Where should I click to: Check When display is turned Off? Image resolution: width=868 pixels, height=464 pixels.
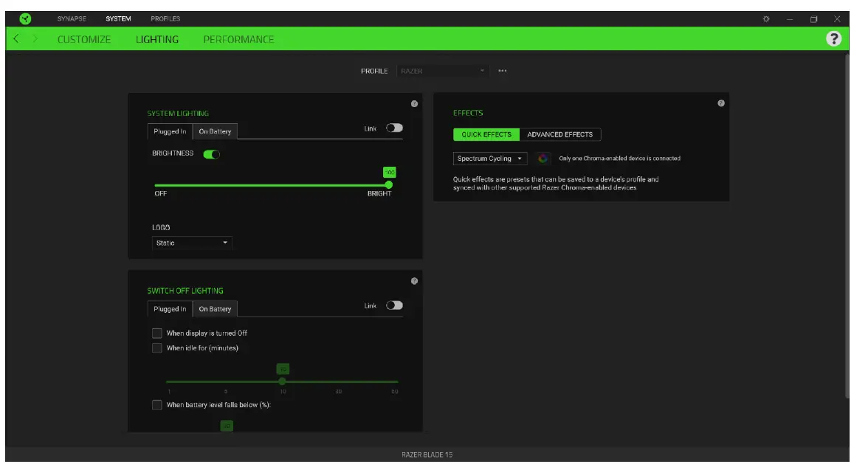(x=157, y=333)
